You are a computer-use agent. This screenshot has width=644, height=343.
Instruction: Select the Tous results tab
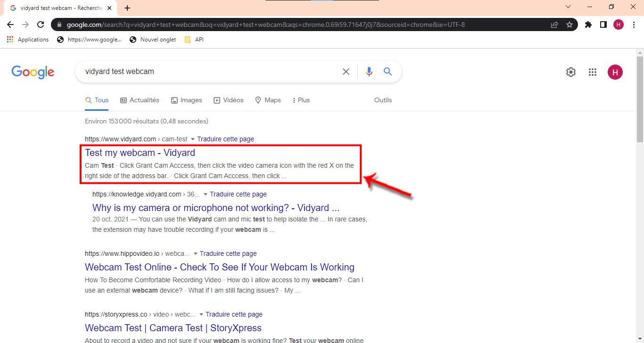point(97,100)
